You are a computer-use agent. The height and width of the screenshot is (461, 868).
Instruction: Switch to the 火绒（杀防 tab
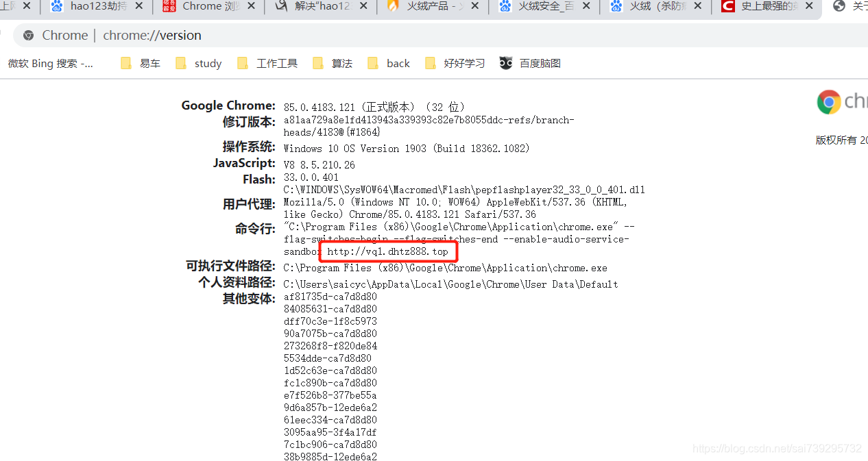coord(655,7)
